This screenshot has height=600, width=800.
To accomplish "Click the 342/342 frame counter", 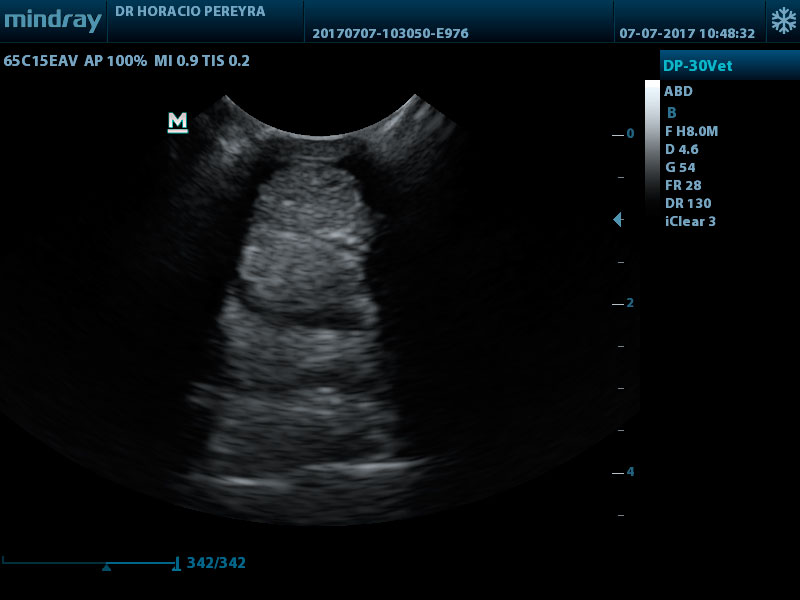I will (216, 563).
